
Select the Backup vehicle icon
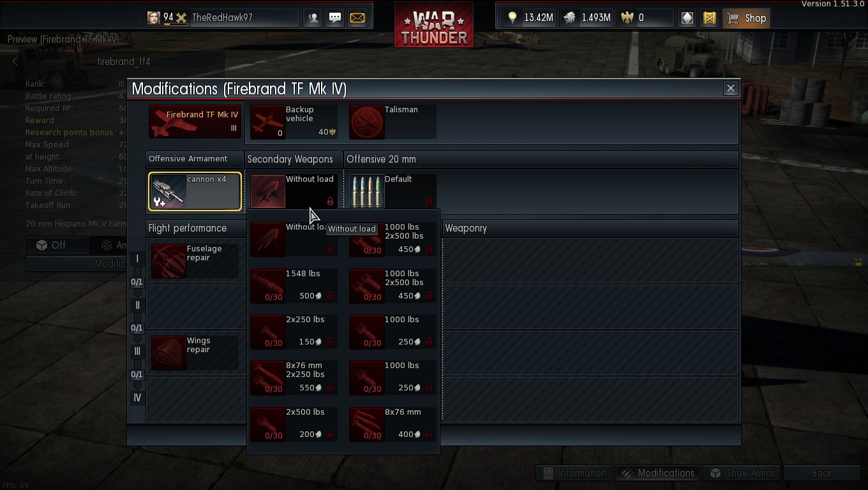[x=294, y=122]
